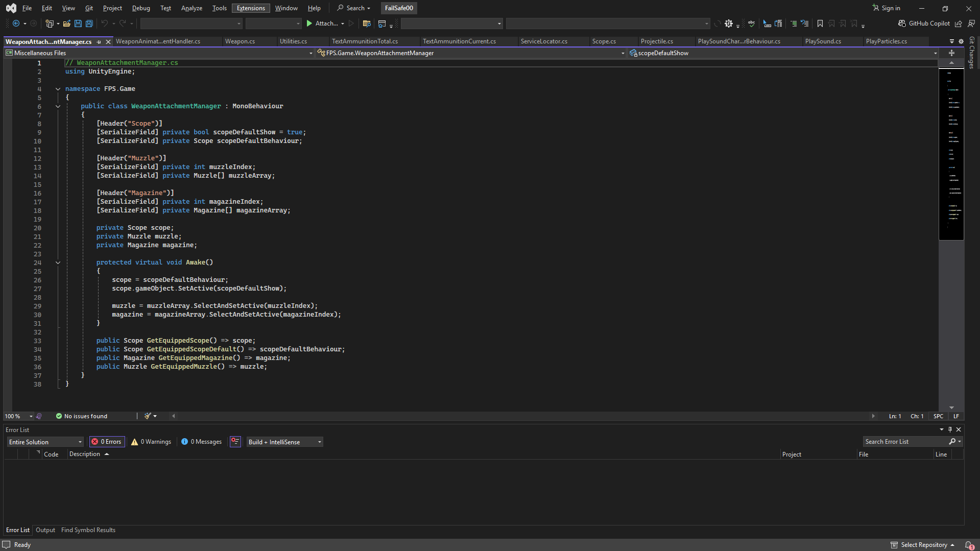Image resolution: width=980 pixels, height=551 pixels.
Task: Toggle the 0 Warnings filter
Action: click(x=151, y=442)
